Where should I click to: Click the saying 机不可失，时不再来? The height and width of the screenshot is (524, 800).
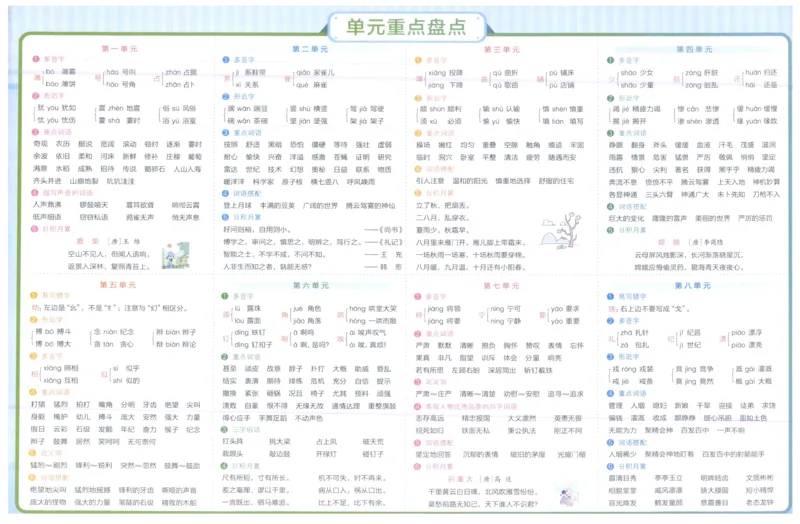353,478
